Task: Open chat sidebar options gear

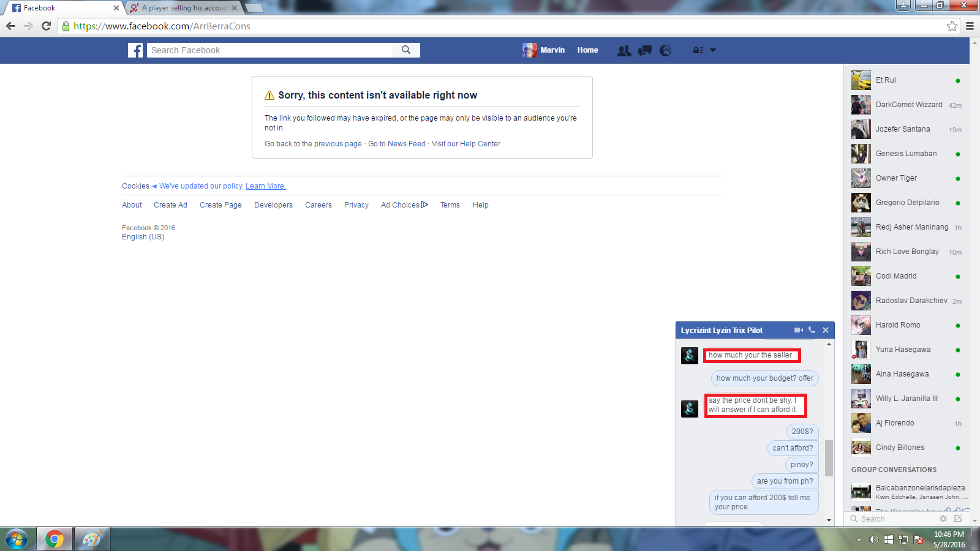Action: coord(943,519)
